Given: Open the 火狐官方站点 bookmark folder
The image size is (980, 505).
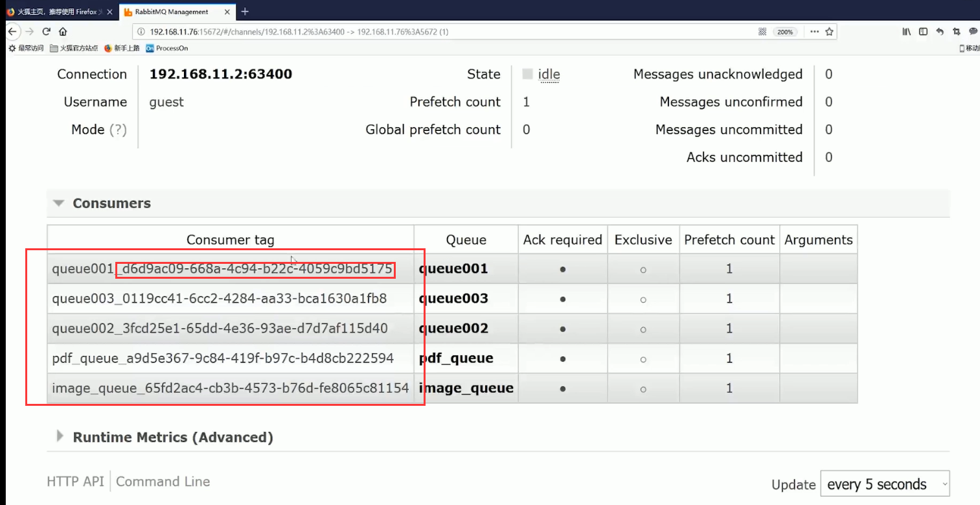Looking at the screenshot, I should (x=74, y=48).
